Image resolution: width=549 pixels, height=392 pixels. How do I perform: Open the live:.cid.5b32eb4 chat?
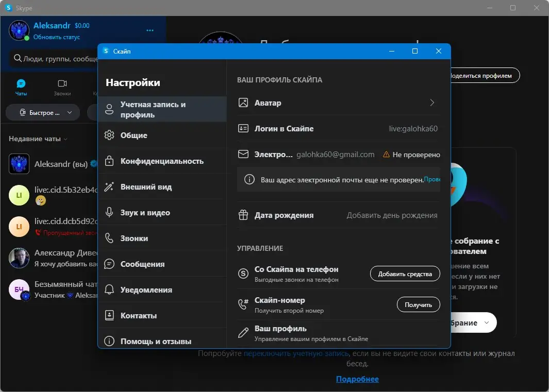pos(49,195)
